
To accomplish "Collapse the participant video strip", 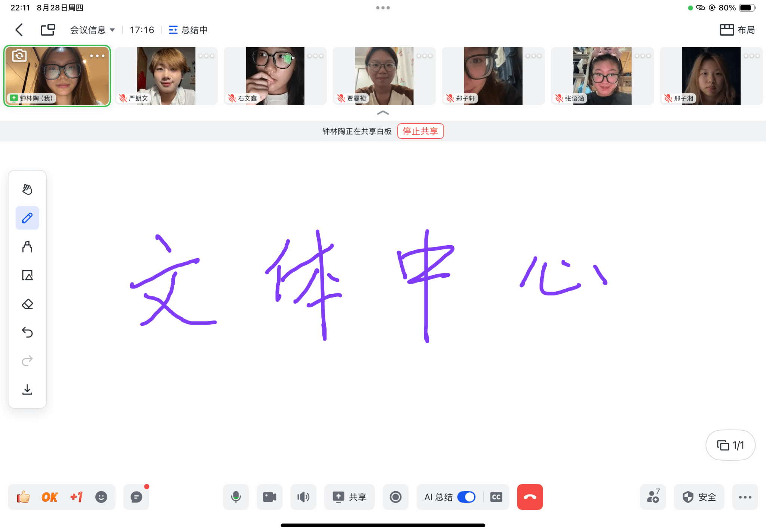I will (383, 113).
